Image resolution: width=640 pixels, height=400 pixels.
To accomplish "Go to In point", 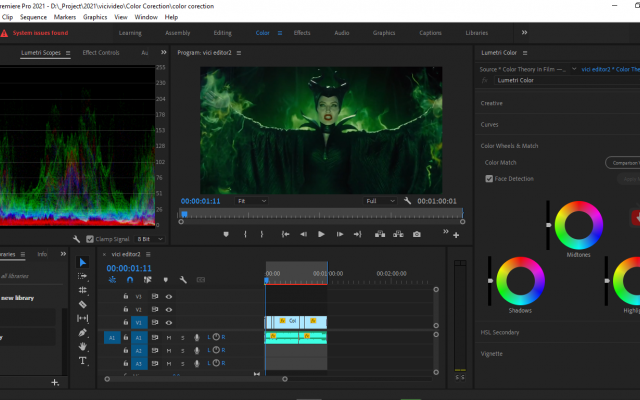I will pyautogui.click(x=285, y=234).
